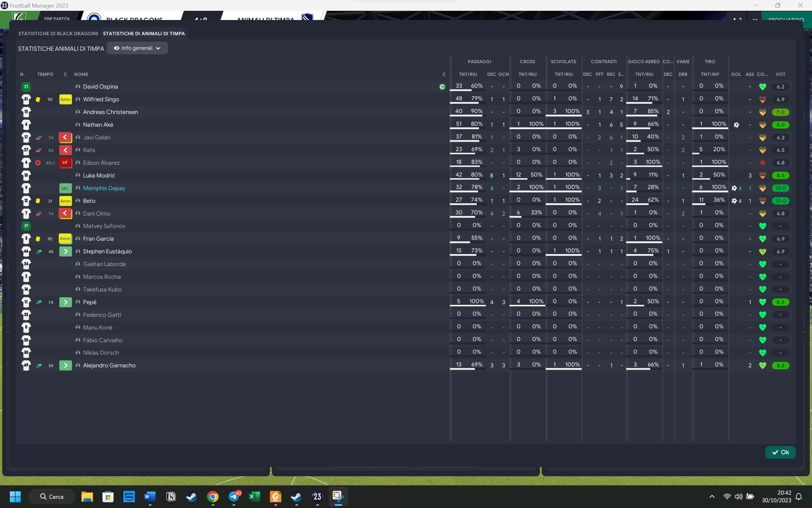
Task: Open Google Chrome from the taskbar
Action: [x=213, y=497]
